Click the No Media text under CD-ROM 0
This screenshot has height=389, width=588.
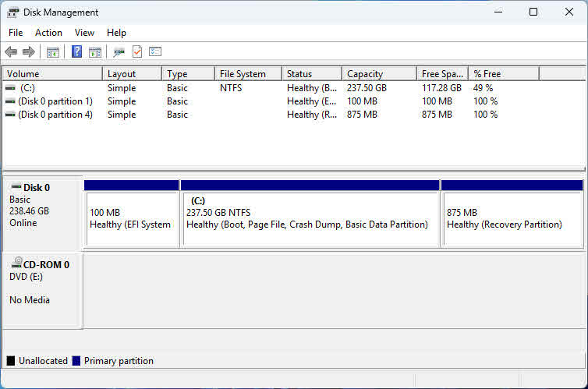coord(30,300)
